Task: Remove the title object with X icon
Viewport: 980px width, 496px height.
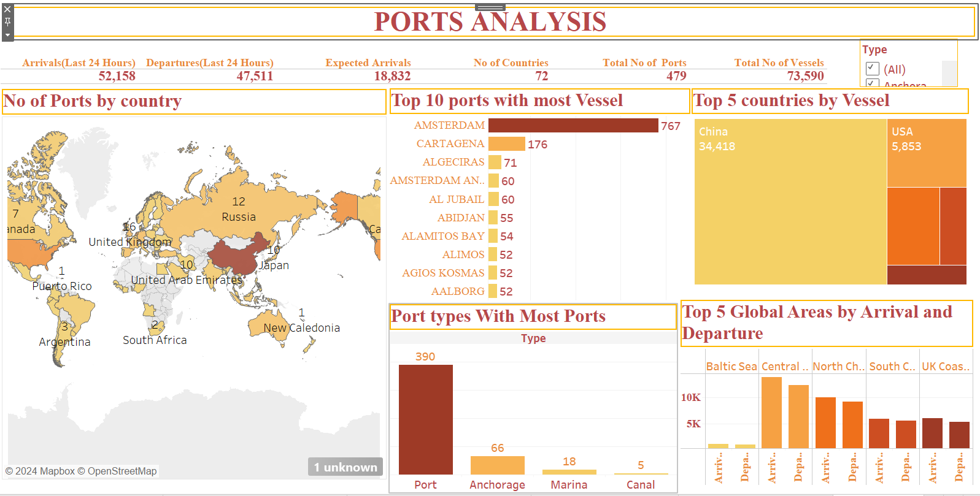Action: 7,9
